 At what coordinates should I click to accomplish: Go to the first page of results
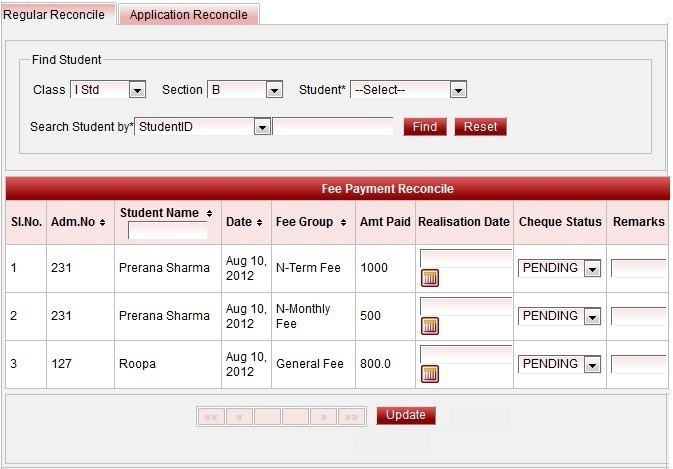click(x=211, y=416)
